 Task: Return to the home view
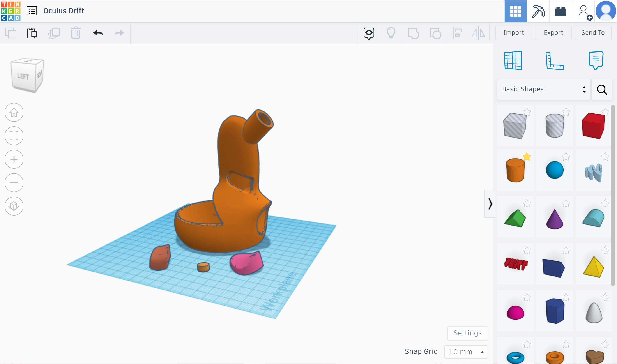pyautogui.click(x=14, y=112)
